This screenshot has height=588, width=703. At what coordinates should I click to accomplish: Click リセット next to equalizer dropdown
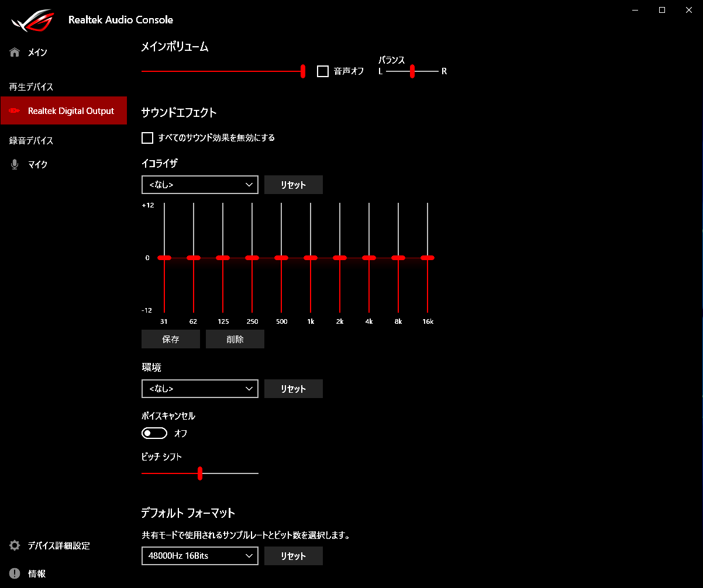click(294, 185)
